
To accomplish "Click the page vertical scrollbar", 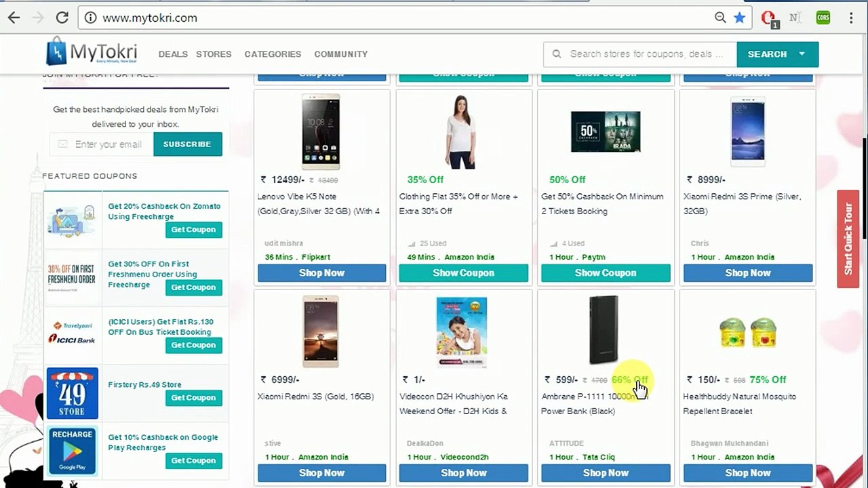I will 865,188.
